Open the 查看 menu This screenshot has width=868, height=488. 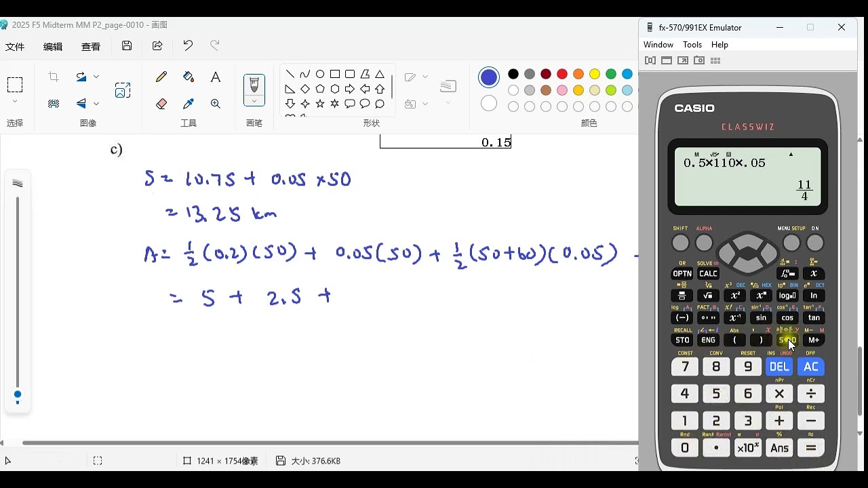pos(91,47)
